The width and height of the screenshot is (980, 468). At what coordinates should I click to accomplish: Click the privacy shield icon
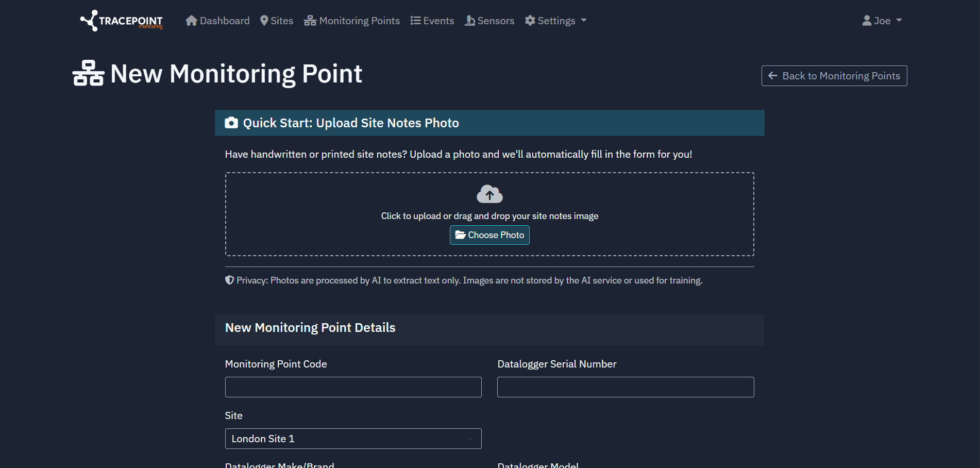point(229,280)
